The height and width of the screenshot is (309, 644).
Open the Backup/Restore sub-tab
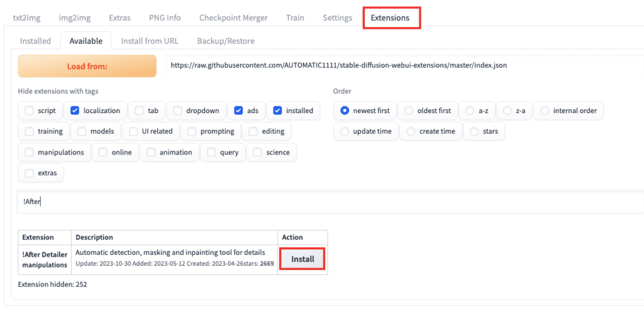226,41
